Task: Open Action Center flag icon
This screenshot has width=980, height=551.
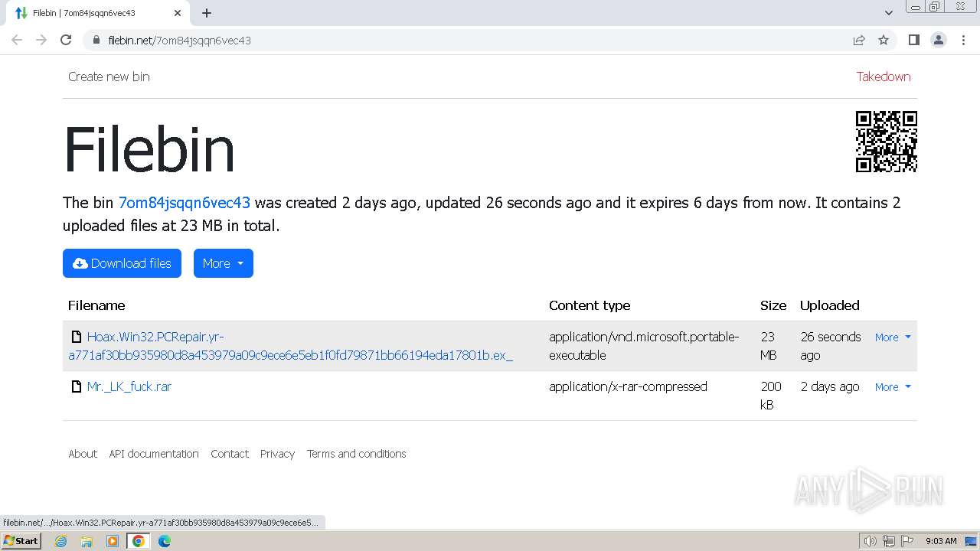Action: click(906, 541)
